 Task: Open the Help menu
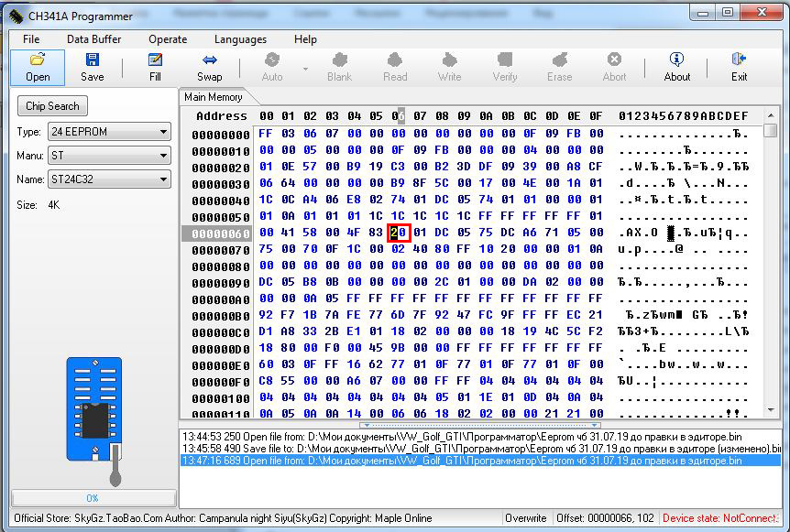point(305,39)
